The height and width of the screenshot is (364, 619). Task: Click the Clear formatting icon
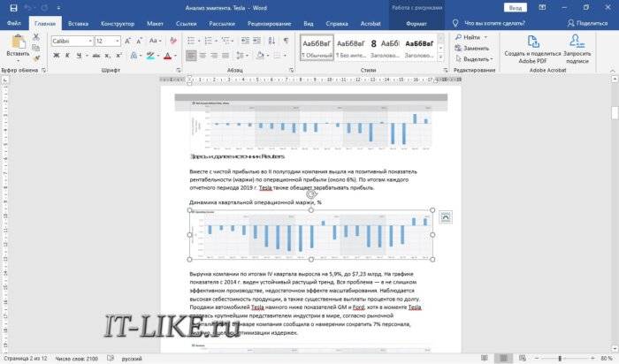pyautogui.click(x=172, y=41)
